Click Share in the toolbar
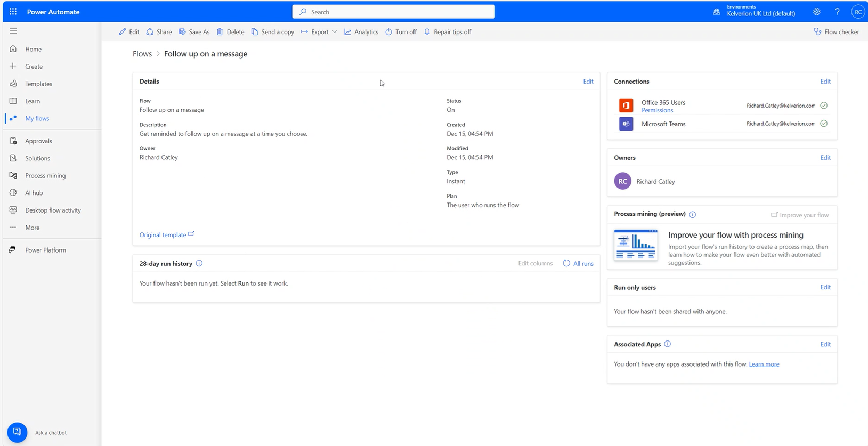This screenshot has height=446, width=868. 159,32
